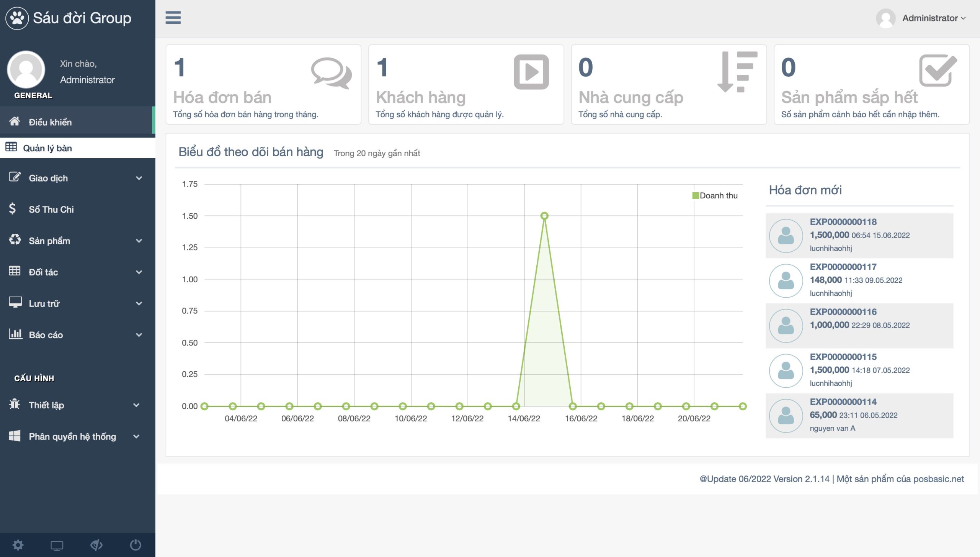Click the power logout icon
Screen dimensions: 980x557
[136, 545]
